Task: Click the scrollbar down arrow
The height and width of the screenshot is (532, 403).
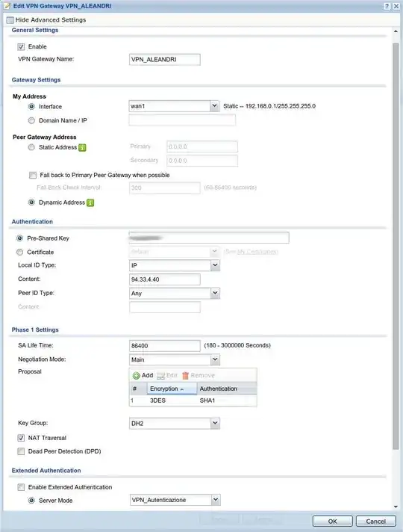Action: 396,507
